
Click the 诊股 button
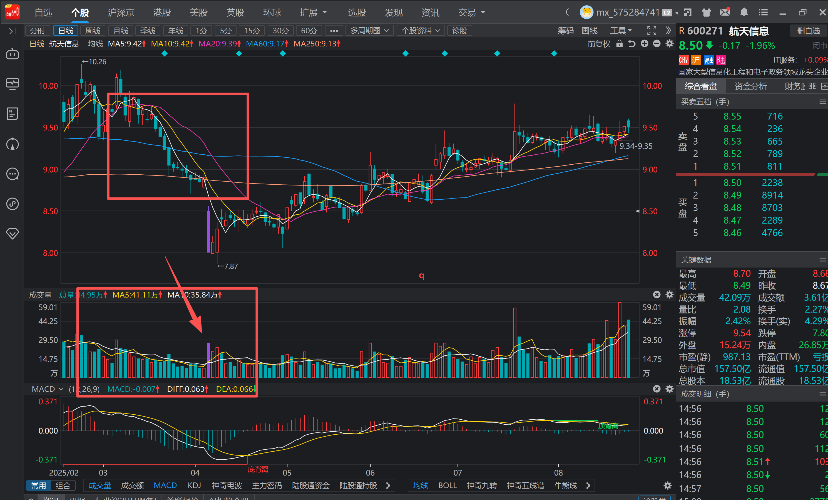459,31
